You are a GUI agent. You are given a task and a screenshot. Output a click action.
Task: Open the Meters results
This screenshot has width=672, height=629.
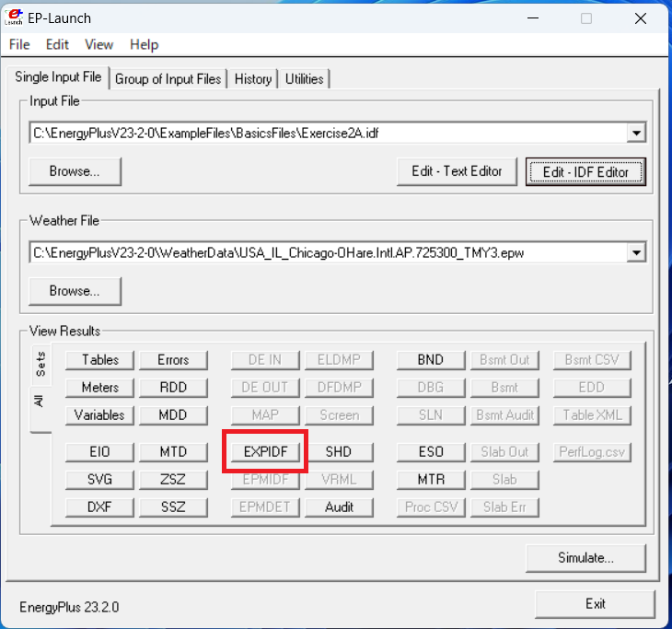[99, 388]
